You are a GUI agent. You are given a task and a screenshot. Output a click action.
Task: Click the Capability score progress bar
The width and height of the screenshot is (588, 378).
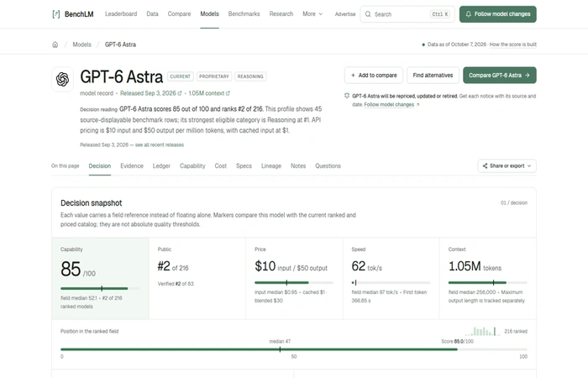100,288
